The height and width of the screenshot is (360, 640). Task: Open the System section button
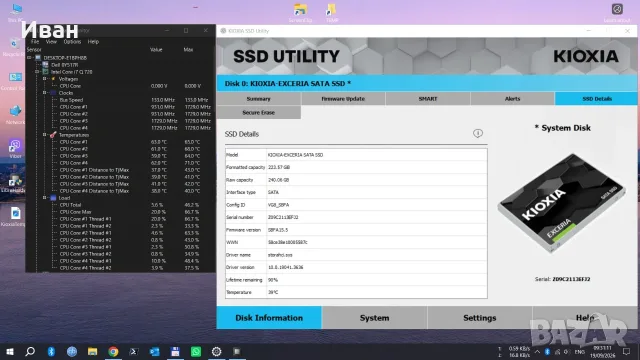pyautogui.click(x=374, y=318)
